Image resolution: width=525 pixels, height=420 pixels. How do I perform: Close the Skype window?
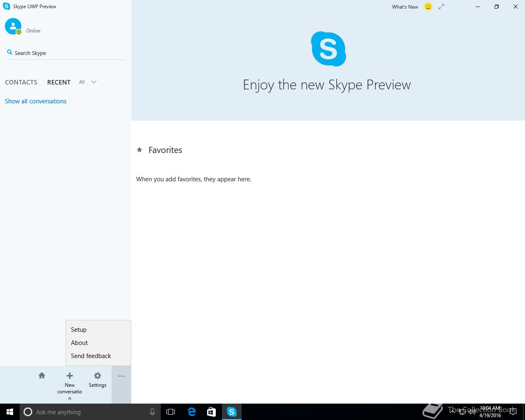click(516, 7)
